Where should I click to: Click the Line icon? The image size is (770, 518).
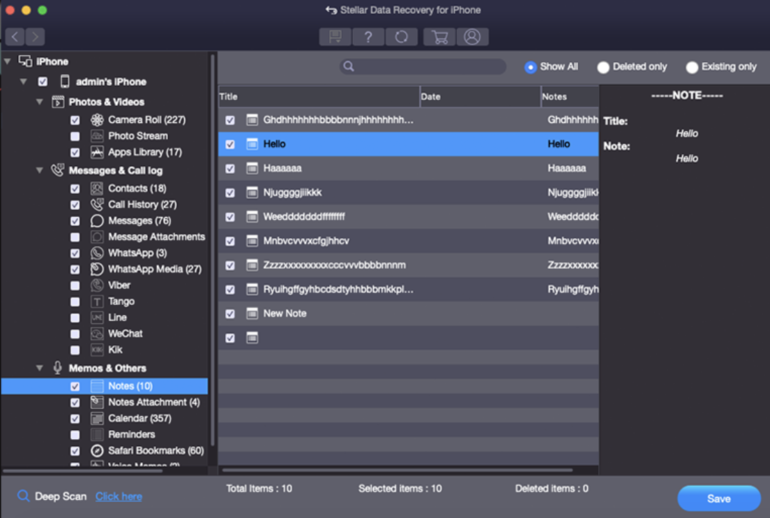point(97,317)
